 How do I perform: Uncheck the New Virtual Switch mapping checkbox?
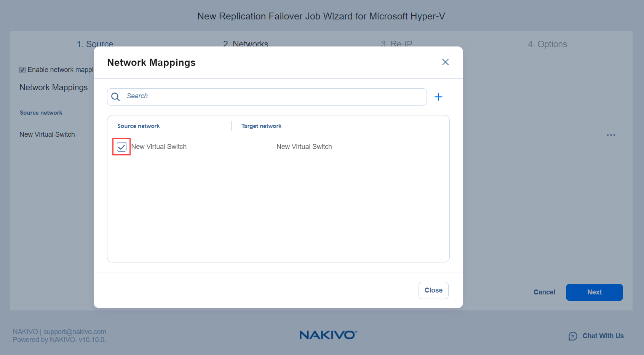pyautogui.click(x=121, y=147)
